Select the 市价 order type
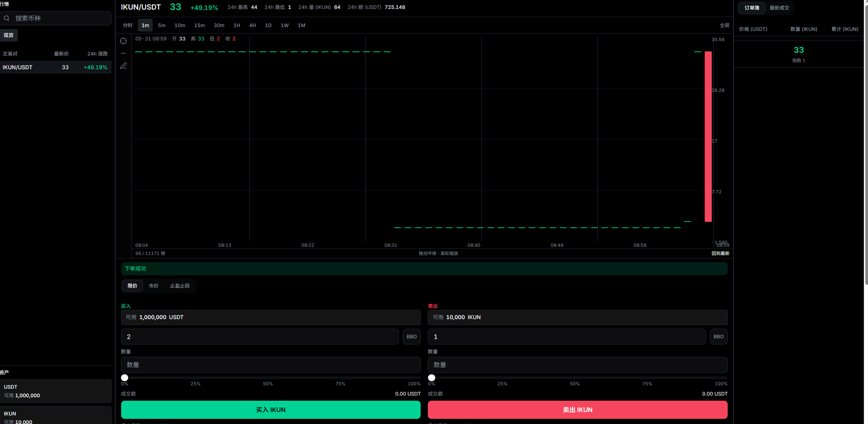This screenshot has width=868, height=424. pyautogui.click(x=154, y=286)
